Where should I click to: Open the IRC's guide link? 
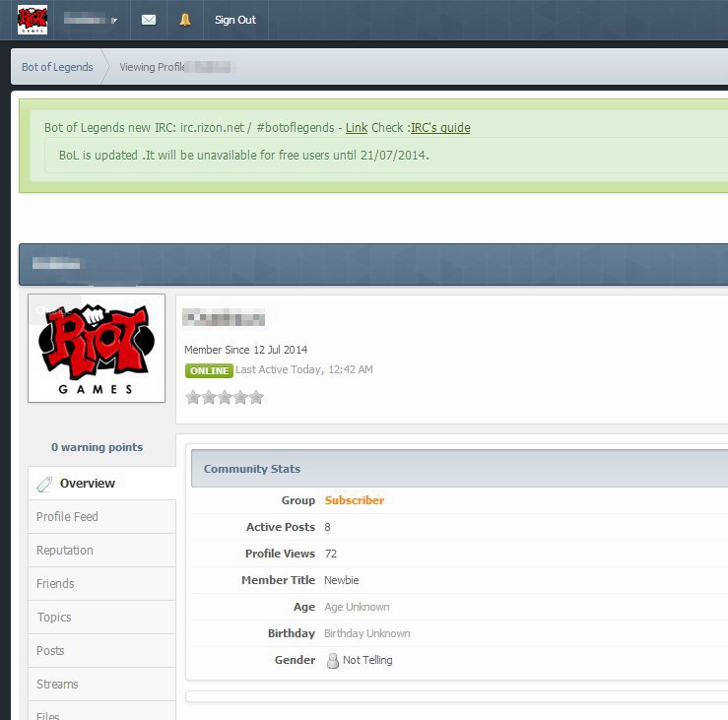click(440, 128)
